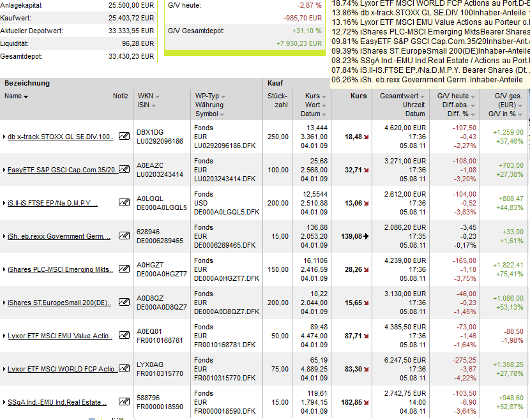Open Lyxor ETF MSCI WORLD FCP link
Screen dimensions: 530x420
[x=63, y=369]
